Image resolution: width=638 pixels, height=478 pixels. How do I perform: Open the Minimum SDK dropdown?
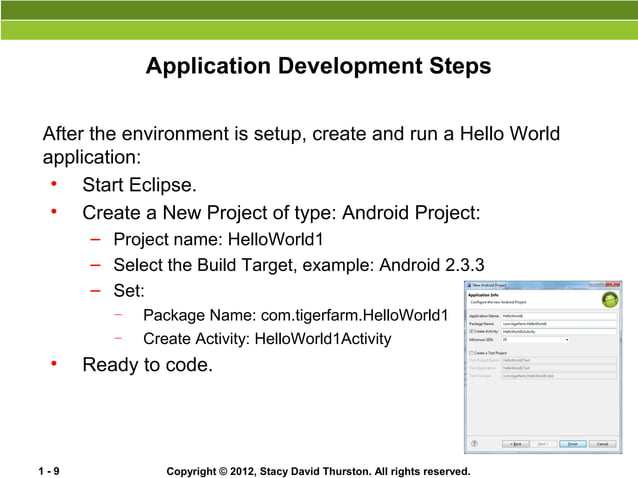tap(535, 339)
